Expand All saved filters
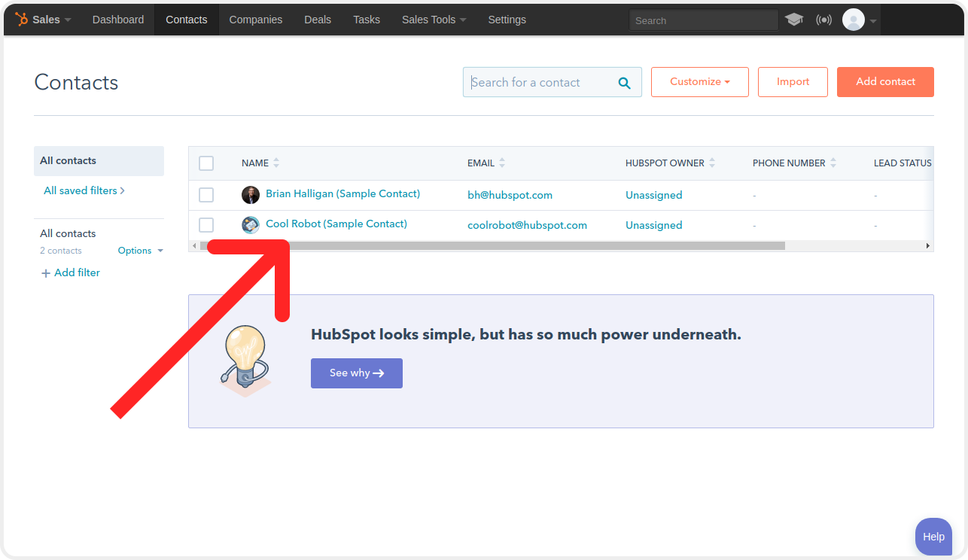 click(84, 190)
